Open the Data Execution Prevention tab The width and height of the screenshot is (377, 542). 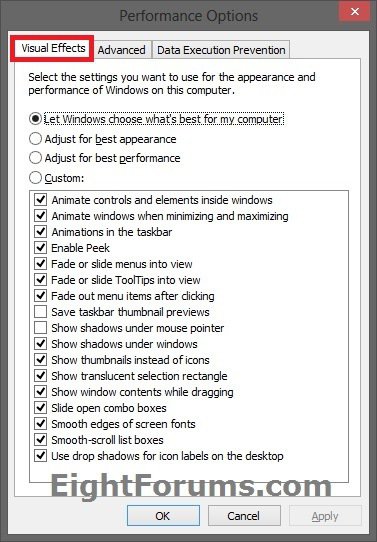pos(221,50)
